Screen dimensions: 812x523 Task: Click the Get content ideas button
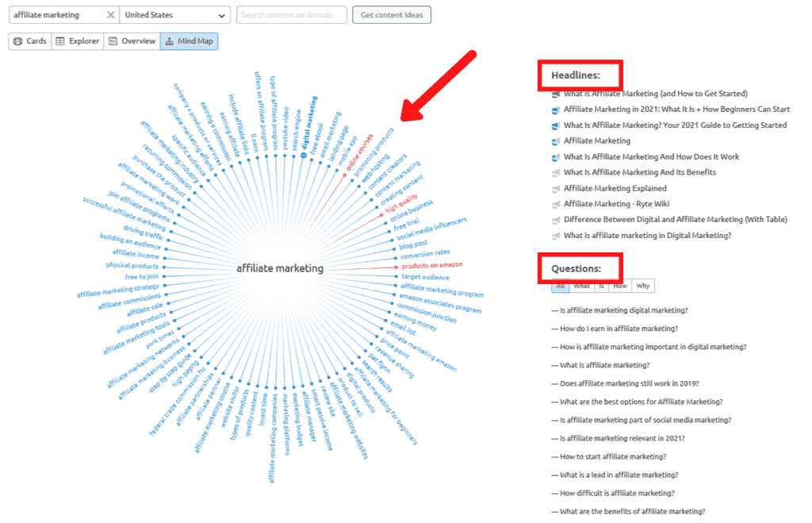[392, 15]
